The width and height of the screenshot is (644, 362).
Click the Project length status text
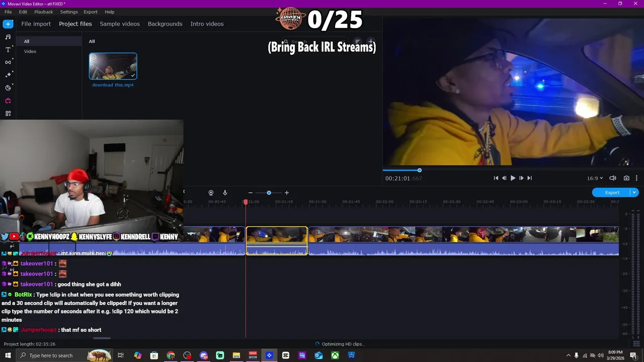[x=30, y=344]
